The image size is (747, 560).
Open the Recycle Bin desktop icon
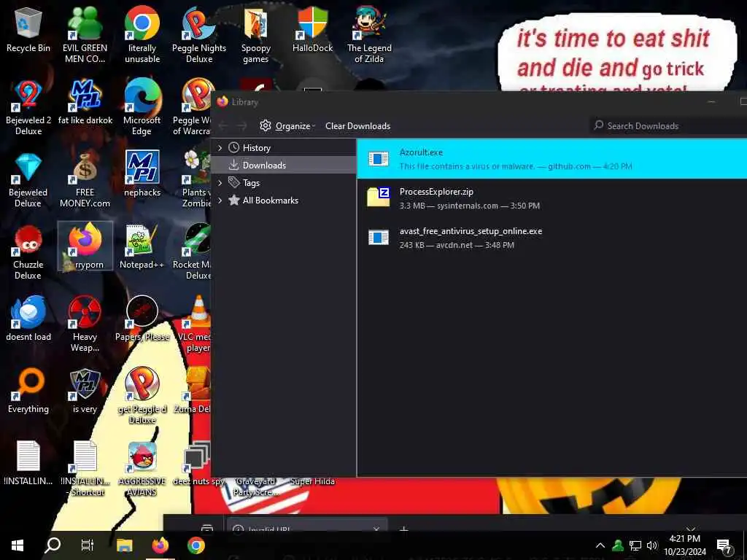28,29
